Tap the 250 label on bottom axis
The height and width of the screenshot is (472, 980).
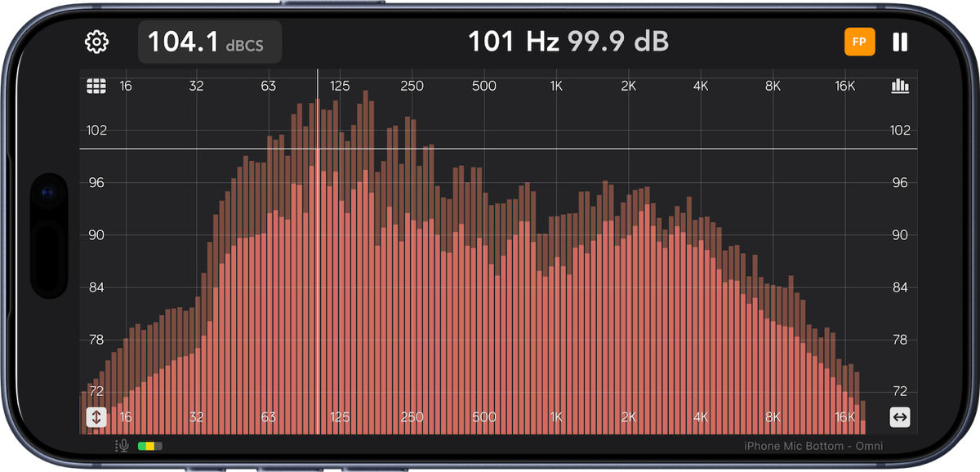(x=412, y=417)
